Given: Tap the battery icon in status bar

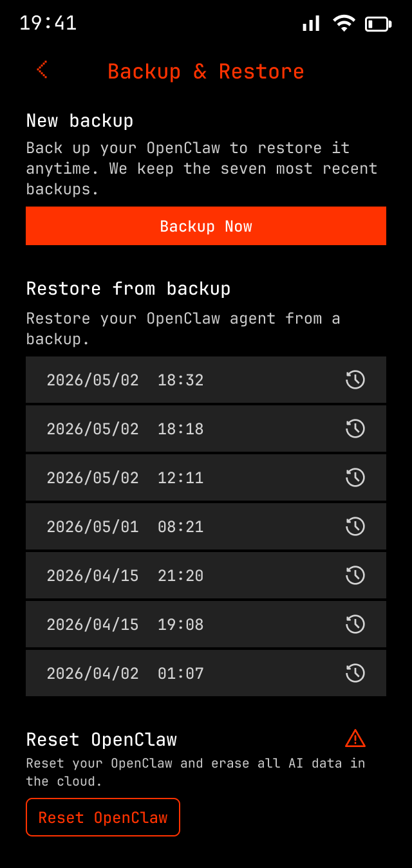Looking at the screenshot, I should click(x=378, y=24).
